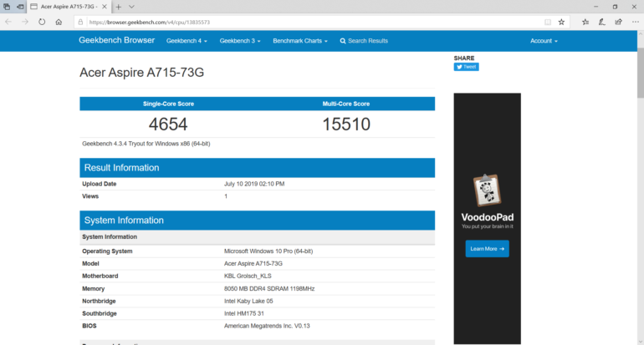644x345 pixels.
Task: Click the add notes pen icon
Action: (601, 23)
